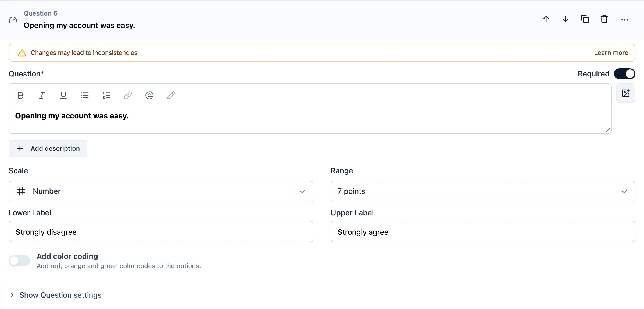Toggle italic formatting in question editor
This screenshot has width=644, height=309.
point(42,95)
